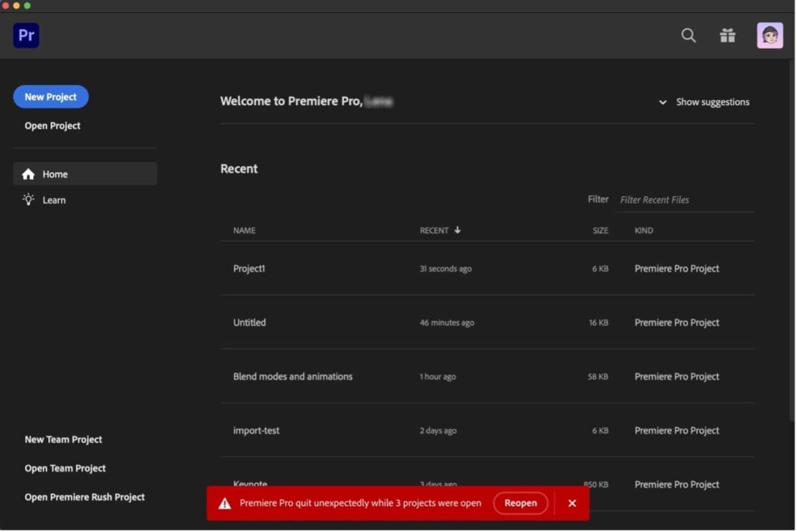This screenshot has height=532, width=797.
Task: Click the green window maximize button
Action: click(27, 5)
